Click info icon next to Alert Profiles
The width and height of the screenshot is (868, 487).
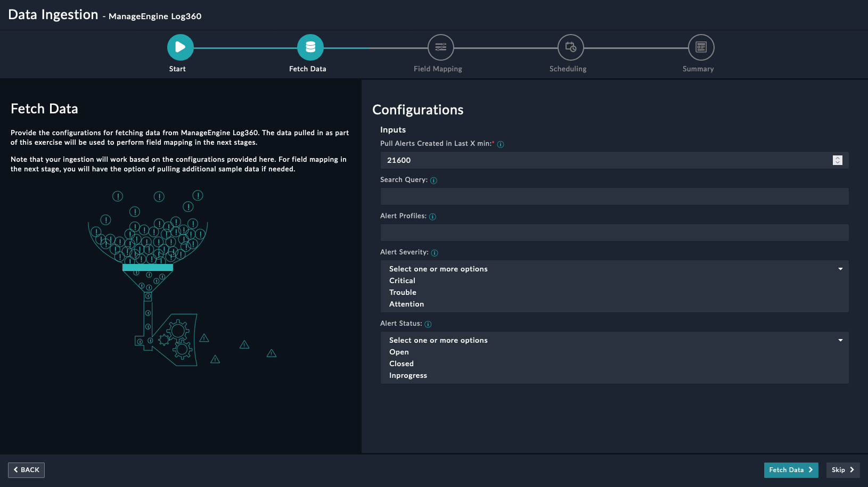tap(432, 217)
